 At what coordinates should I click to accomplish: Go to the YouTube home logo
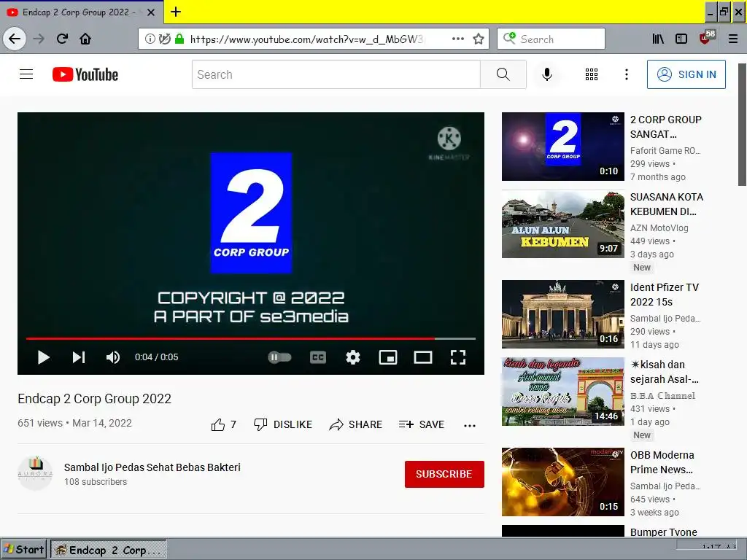[x=85, y=74]
